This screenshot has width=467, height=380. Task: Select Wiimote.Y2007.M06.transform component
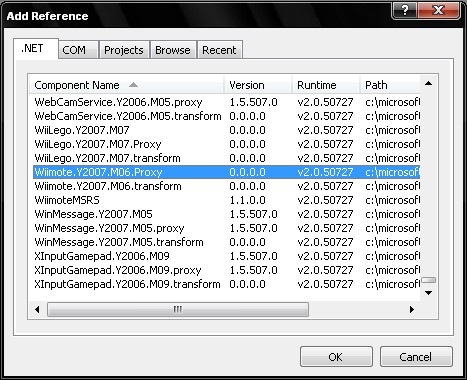point(226,186)
